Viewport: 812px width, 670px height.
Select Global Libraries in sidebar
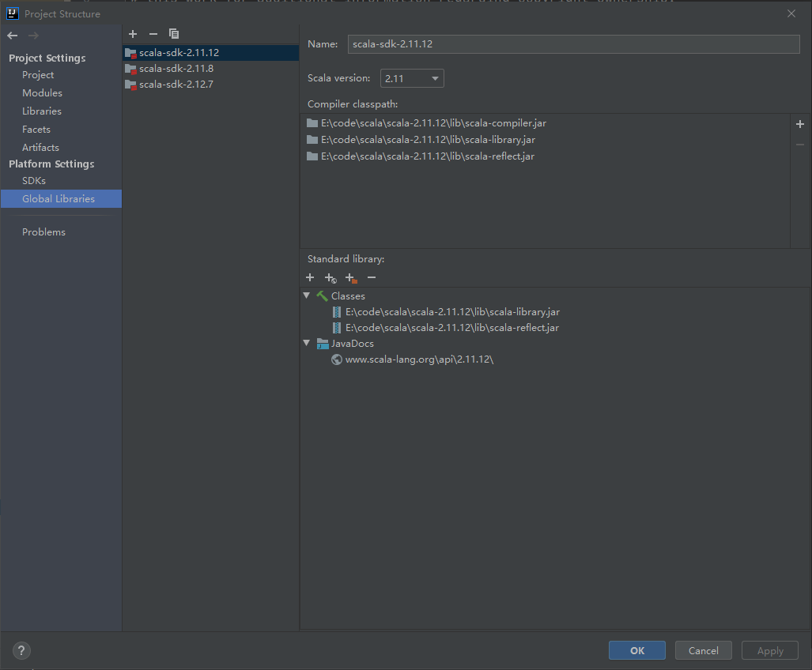pyautogui.click(x=61, y=198)
